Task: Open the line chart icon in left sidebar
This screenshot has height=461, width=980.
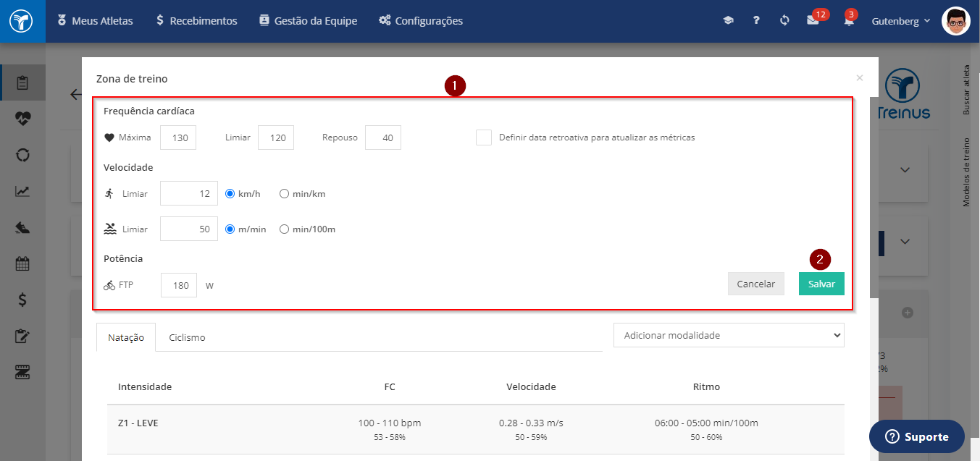Action: tap(22, 191)
